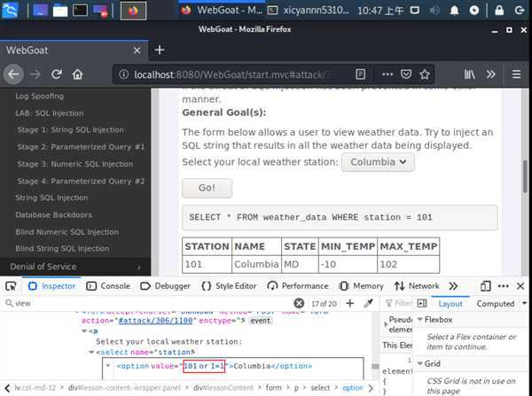Close the WebGoat browser tab
Viewport: 532px width, 396px height.
[x=137, y=50]
